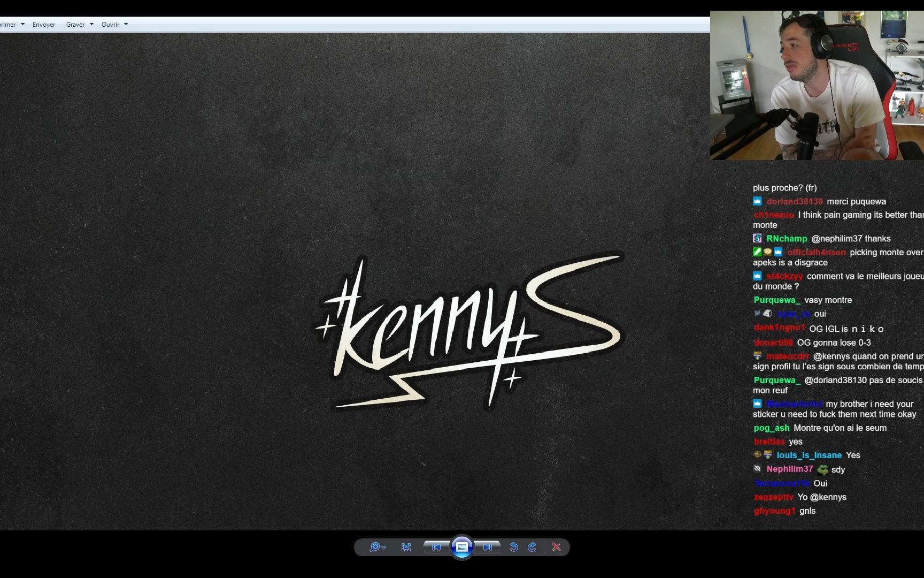Click Purquewa_ beside "vasy montre"
The width and height of the screenshot is (924, 578).
coord(777,300)
